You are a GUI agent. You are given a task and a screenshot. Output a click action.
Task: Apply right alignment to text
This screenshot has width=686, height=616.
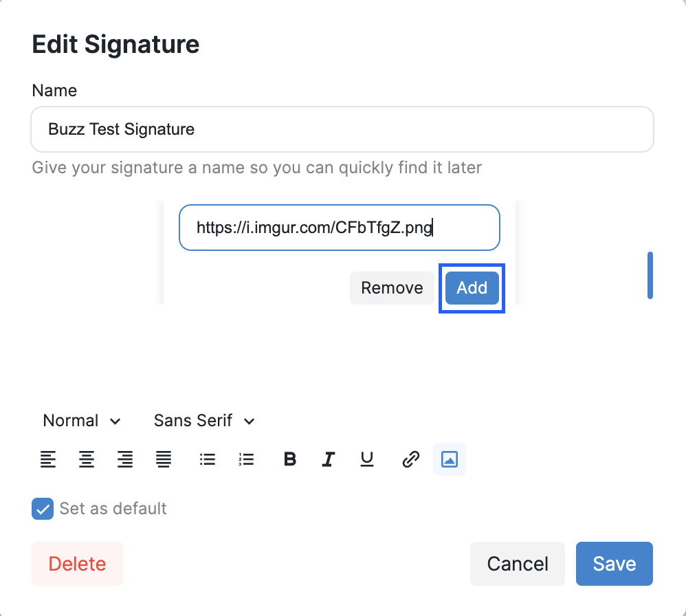pos(125,459)
